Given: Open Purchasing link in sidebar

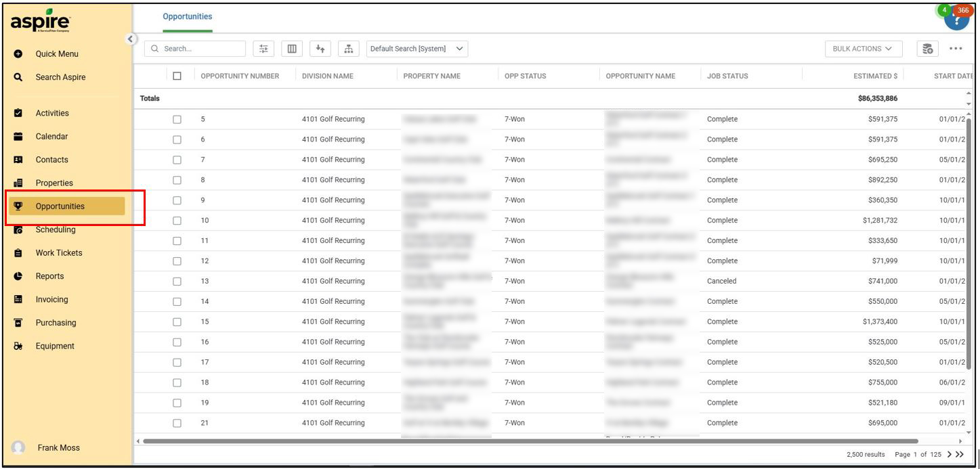Looking at the screenshot, I should (56, 323).
